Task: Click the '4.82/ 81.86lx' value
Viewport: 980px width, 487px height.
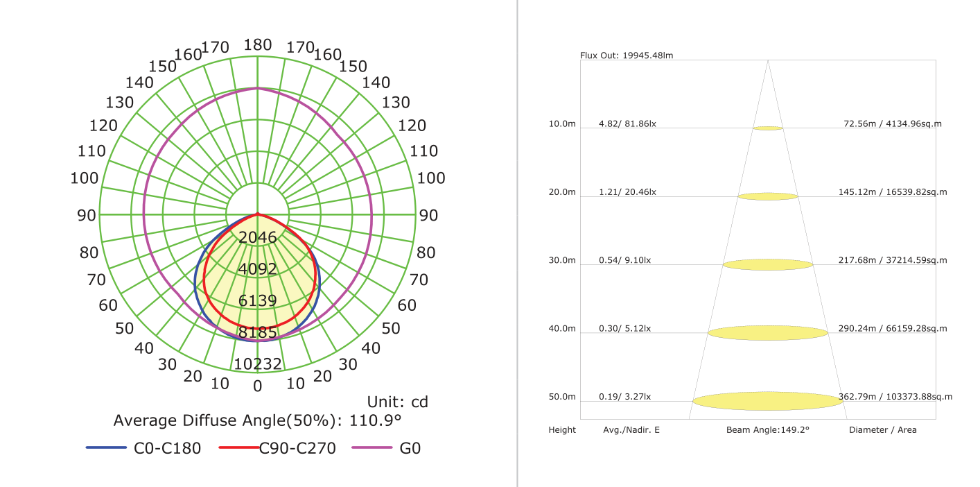Action: [x=627, y=123]
